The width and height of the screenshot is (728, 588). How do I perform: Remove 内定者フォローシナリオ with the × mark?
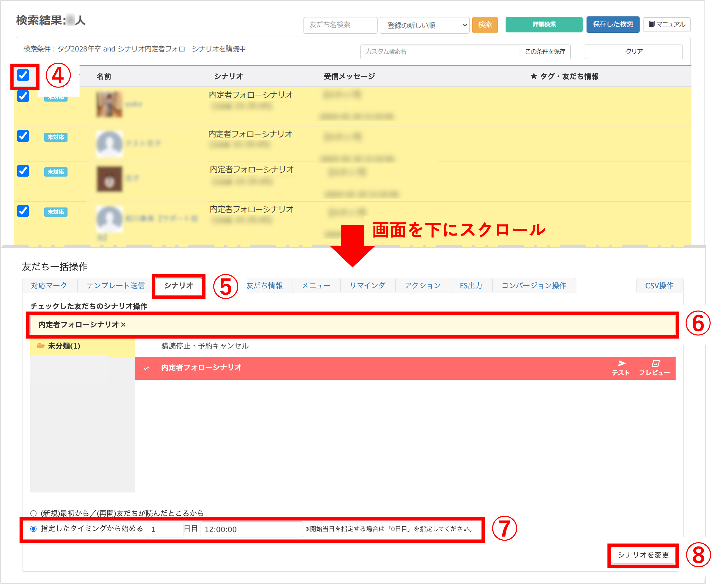(123, 325)
